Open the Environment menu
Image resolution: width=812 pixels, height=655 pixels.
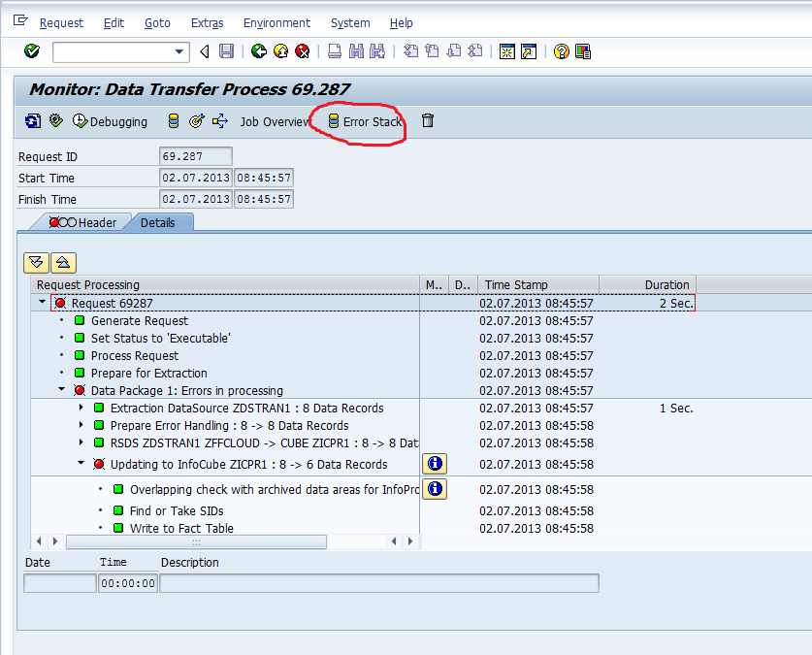pyautogui.click(x=276, y=22)
